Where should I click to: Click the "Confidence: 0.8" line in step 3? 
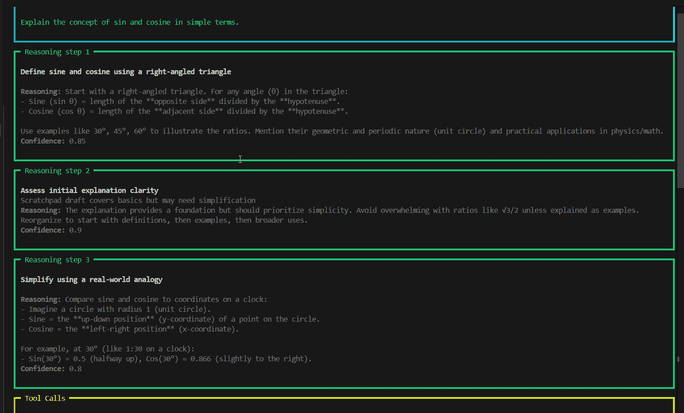coord(51,368)
